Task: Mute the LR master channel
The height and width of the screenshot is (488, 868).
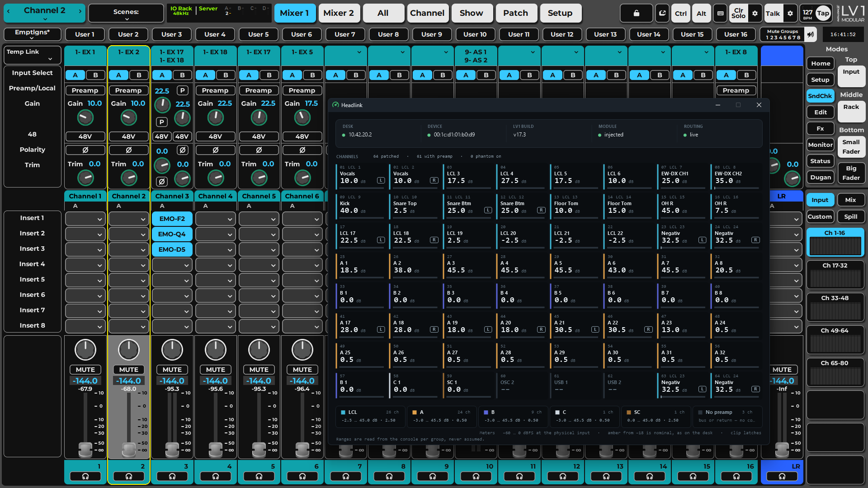Action: (x=782, y=370)
